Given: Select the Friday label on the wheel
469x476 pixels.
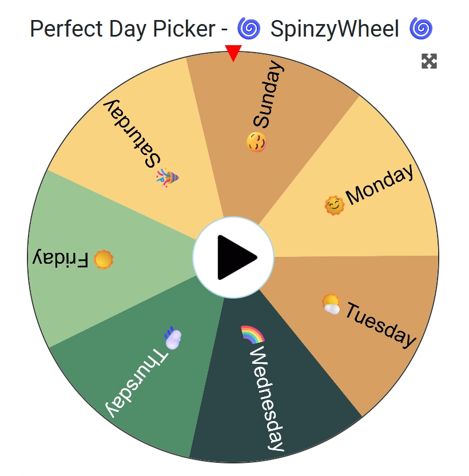Looking at the screenshot, I should (x=61, y=258).
